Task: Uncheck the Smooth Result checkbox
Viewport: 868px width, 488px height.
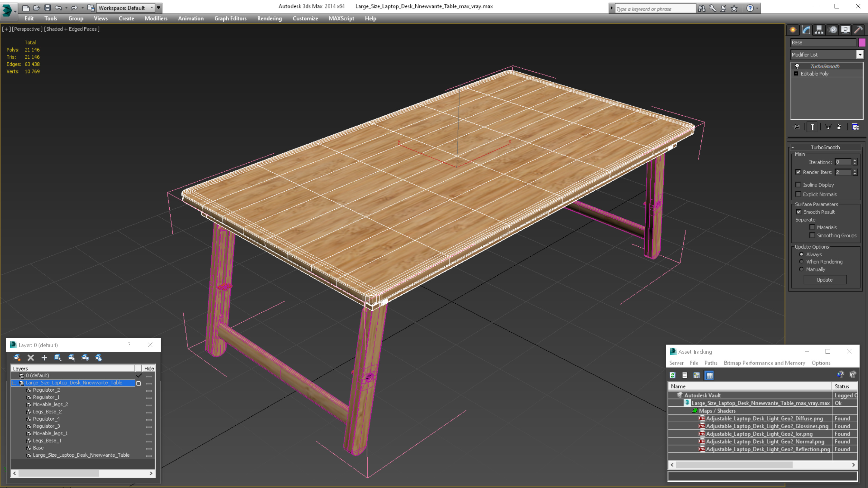Action: [799, 212]
